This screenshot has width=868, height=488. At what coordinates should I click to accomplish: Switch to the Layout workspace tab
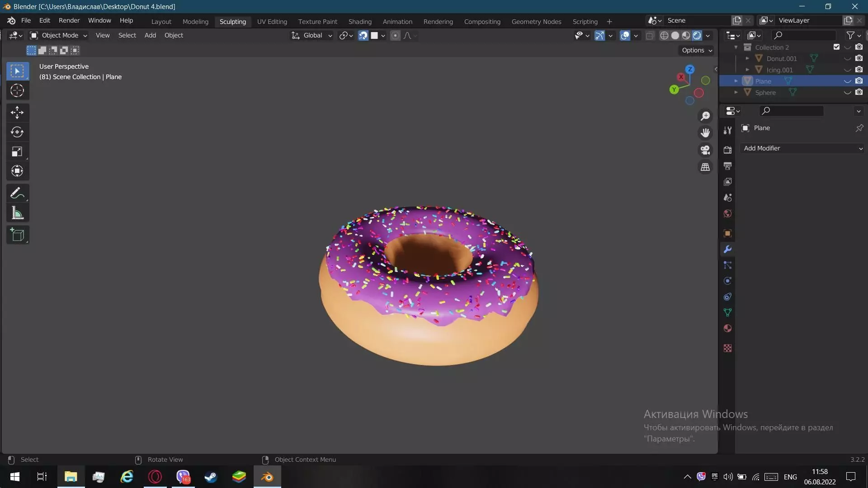(161, 21)
